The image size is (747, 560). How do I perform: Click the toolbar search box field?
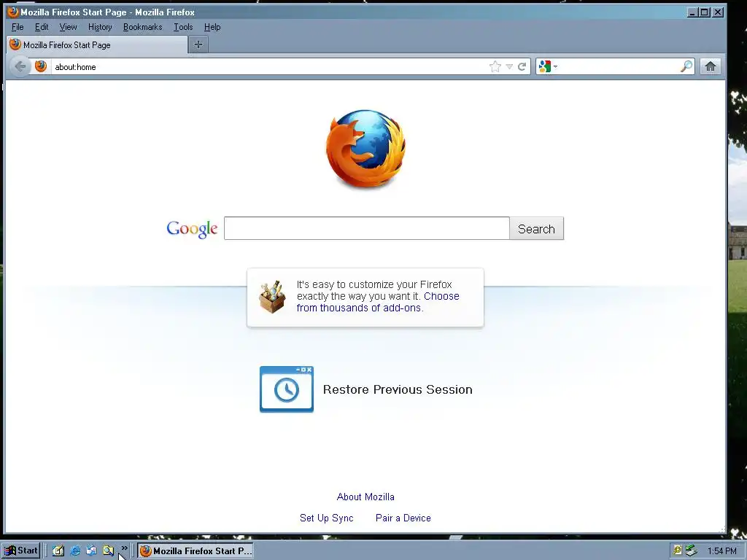pyautogui.click(x=619, y=66)
